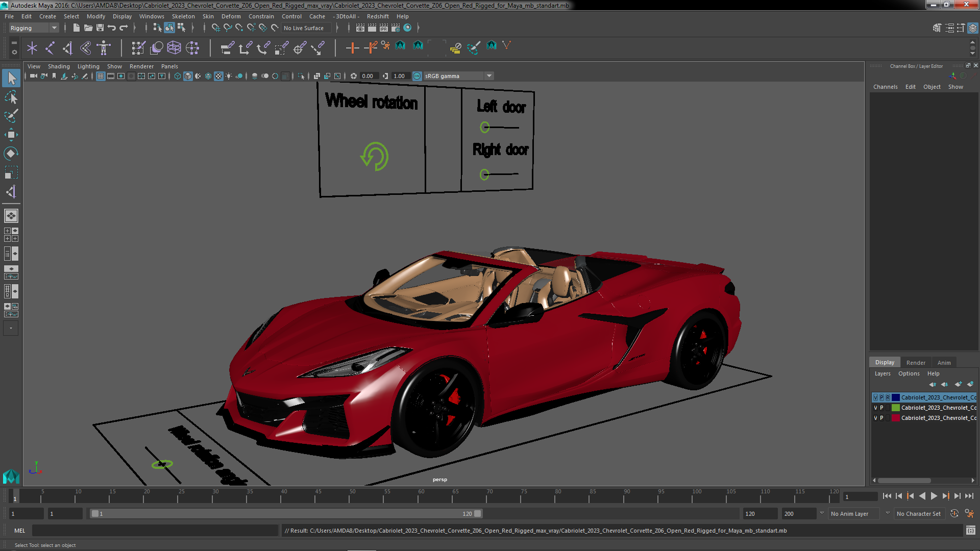Viewport: 980px width, 551px height.
Task: Click the Create Lattice shelf icon
Action: [174, 48]
